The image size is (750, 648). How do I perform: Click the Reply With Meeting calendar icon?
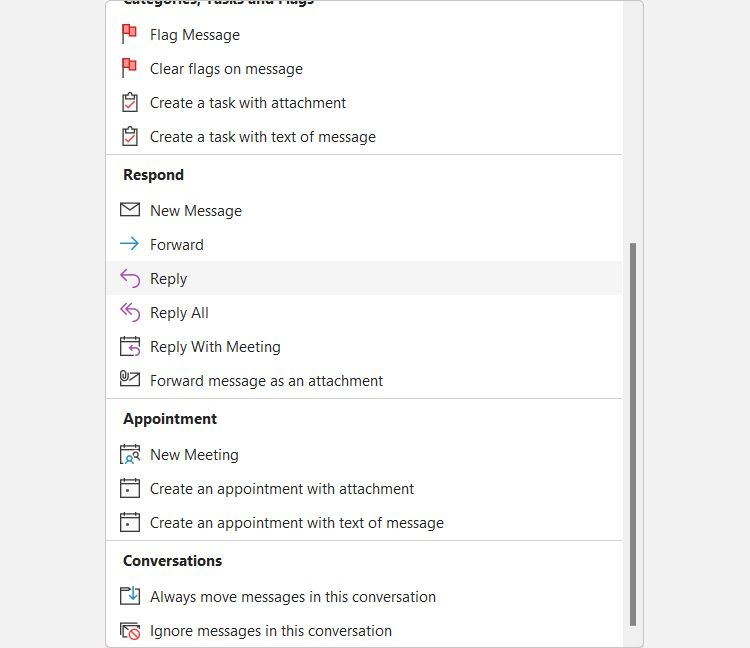[x=129, y=346]
